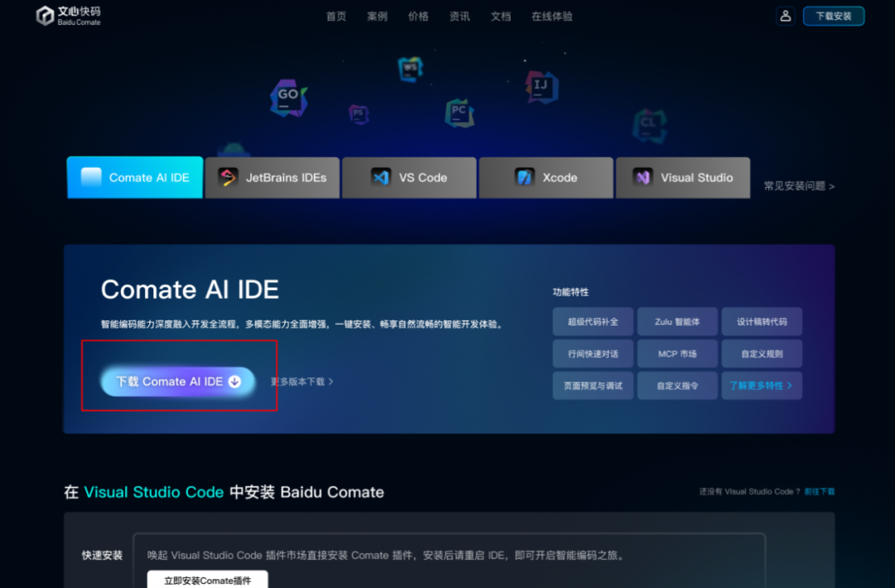Switch to Visual Studio tab
Viewport: 895px width, 588px height.
tap(683, 177)
